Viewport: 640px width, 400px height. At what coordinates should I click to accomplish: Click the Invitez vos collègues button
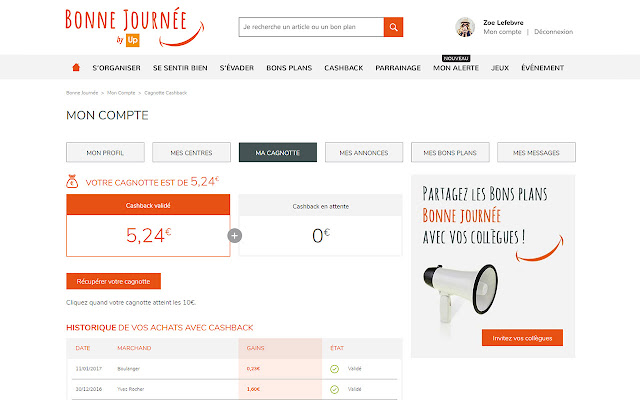pyautogui.click(x=522, y=338)
